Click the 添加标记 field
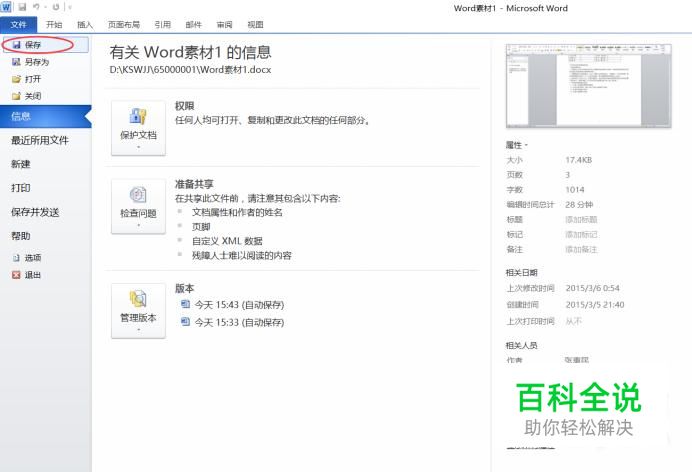This screenshot has height=472, width=692. [x=581, y=235]
